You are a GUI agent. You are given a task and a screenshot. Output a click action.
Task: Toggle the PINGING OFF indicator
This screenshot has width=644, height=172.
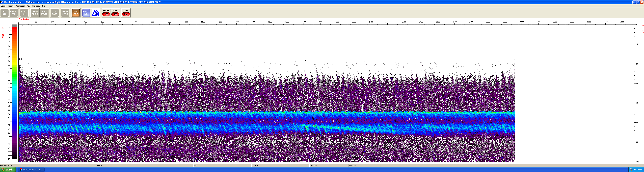[106, 13]
